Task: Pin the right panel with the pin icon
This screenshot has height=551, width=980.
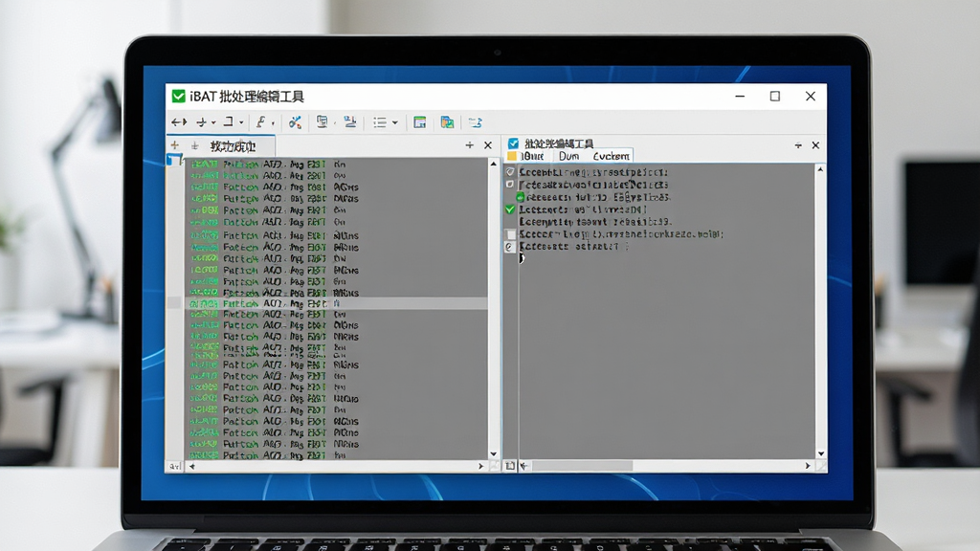Action: (798, 145)
